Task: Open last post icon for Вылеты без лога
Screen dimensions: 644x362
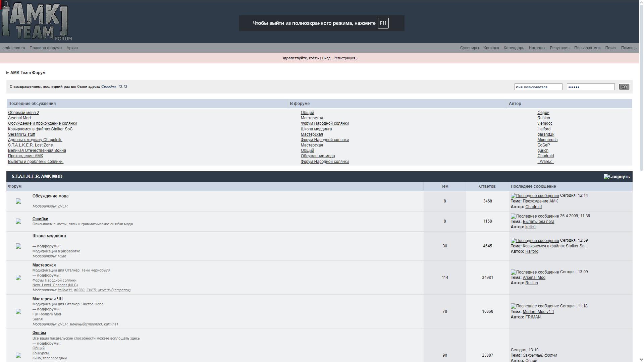Action: (535, 216)
